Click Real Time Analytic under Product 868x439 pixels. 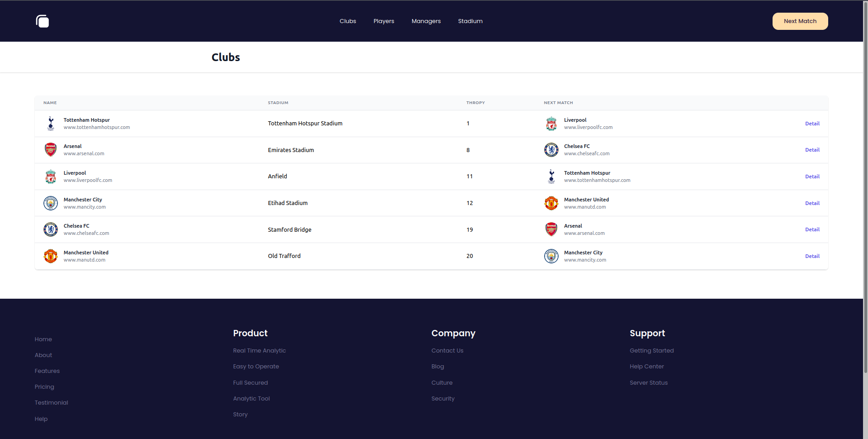[x=259, y=350]
